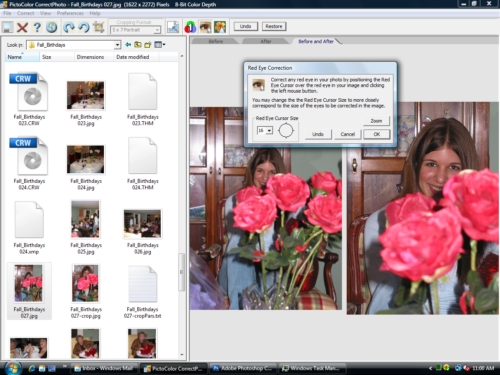Click the red eye cursor circle preview
The height and width of the screenshot is (375, 500).
286,130
